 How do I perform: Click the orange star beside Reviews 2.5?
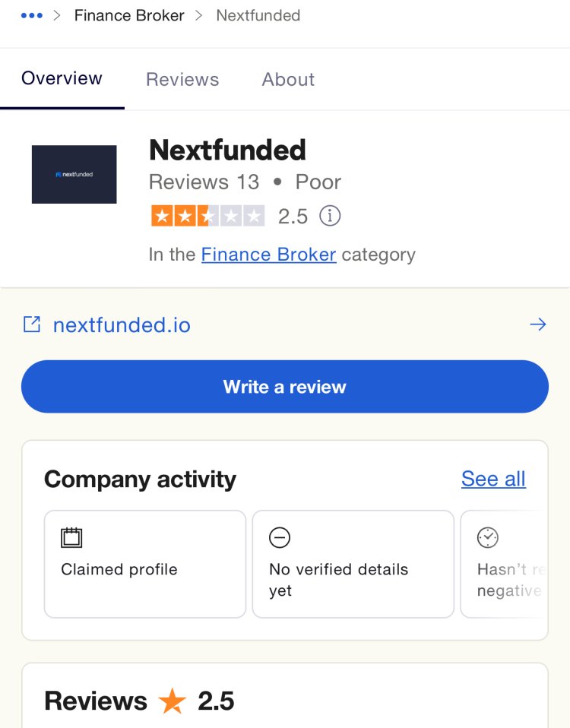click(x=173, y=701)
